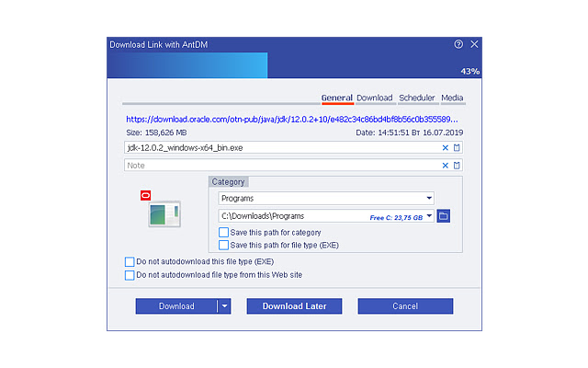Check Do not autodownload this file type (EXE)
Image resolution: width=588 pixels, height=368 pixels.
130,261
